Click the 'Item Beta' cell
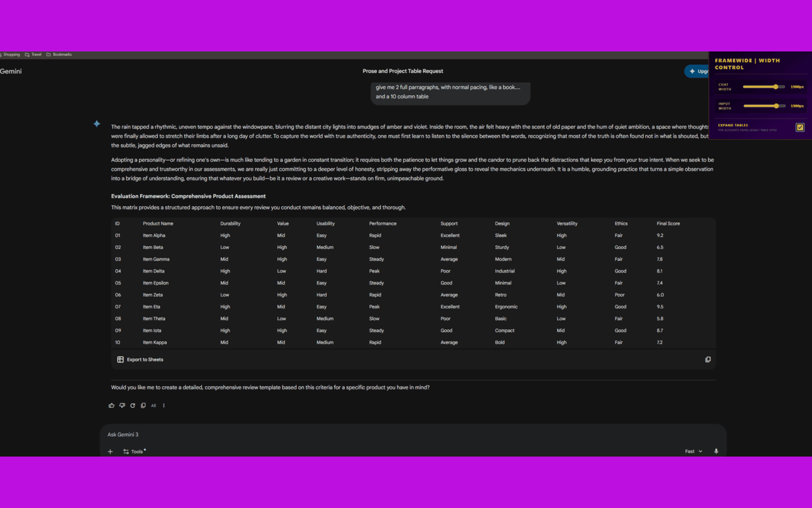The height and width of the screenshot is (508, 812). (x=153, y=248)
